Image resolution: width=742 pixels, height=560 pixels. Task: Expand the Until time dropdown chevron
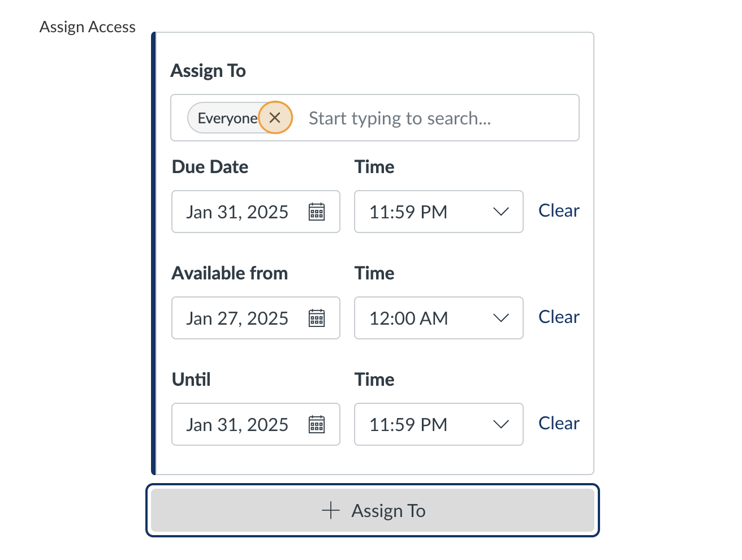pyautogui.click(x=501, y=424)
